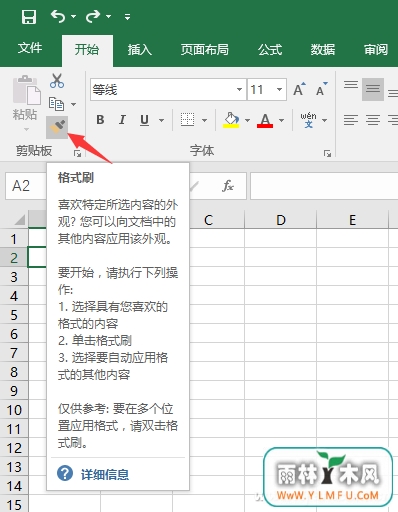Open the phonetic guide dropdown arrow

pos(324,120)
